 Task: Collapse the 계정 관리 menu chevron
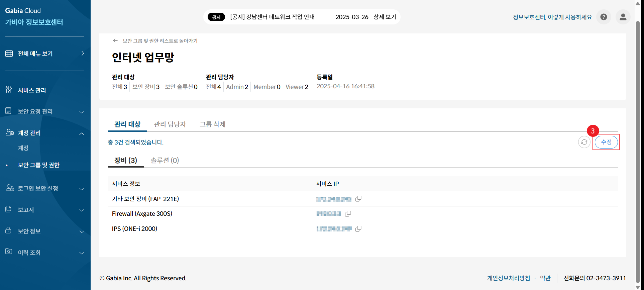(x=82, y=133)
